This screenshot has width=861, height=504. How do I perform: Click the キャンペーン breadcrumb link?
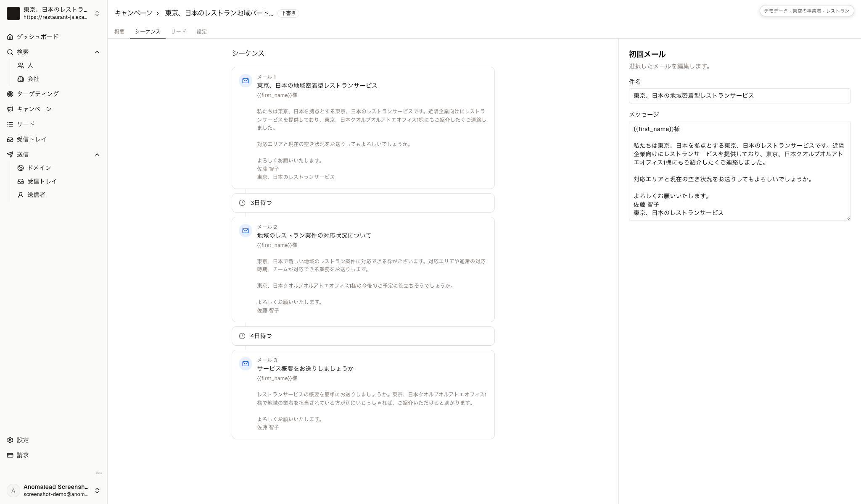[x=133, y=13]
